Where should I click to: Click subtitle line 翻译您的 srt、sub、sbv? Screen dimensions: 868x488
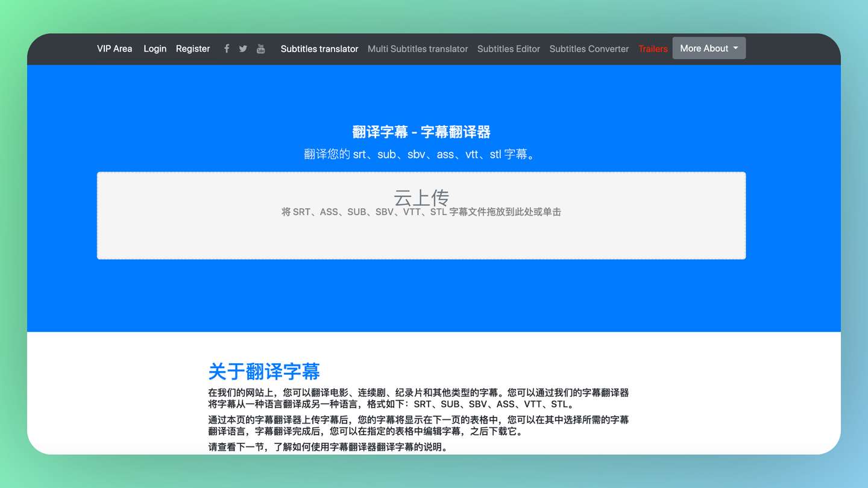(x=421, y=154)
